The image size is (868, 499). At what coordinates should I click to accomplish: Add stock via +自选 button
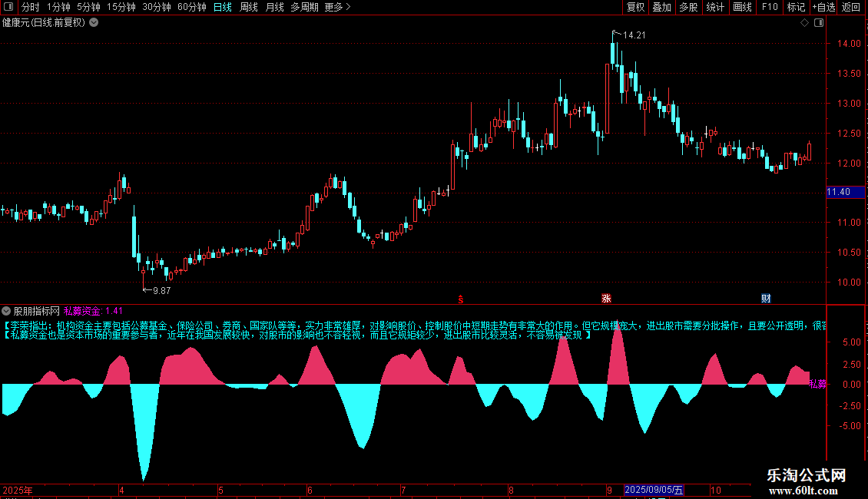coord(823,7)
